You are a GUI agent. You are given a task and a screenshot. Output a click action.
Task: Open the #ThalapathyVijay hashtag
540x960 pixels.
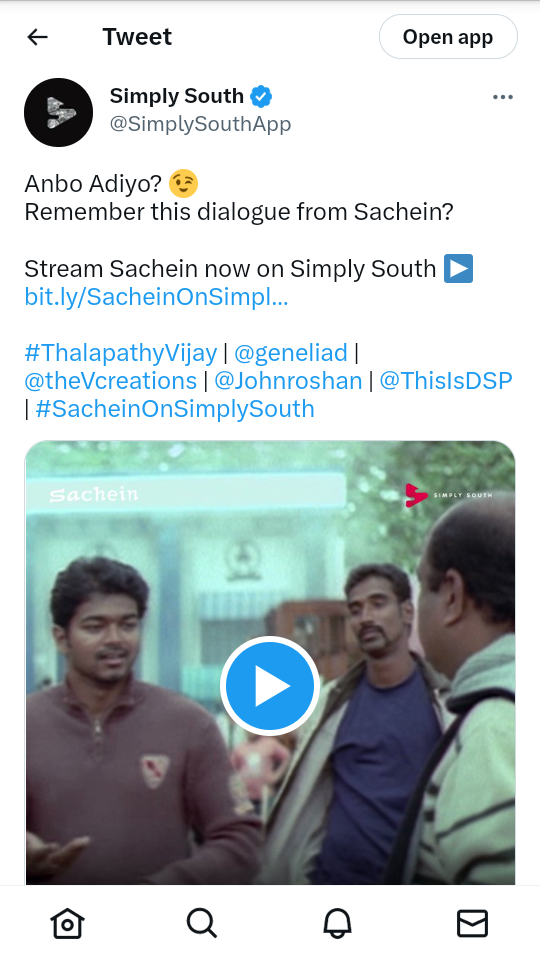(121, 353)
